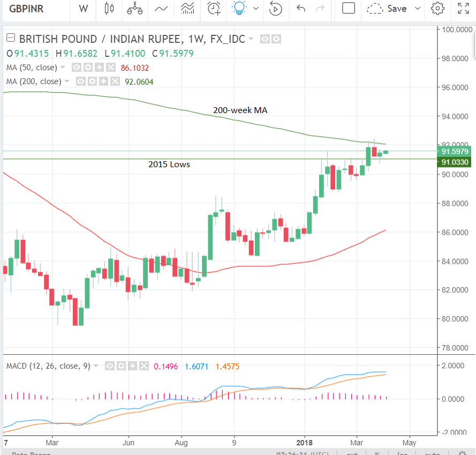This screenshot has width=476, height=455.
Task: Open settings gear for MACD indicator
Action: tap(121, 366)
